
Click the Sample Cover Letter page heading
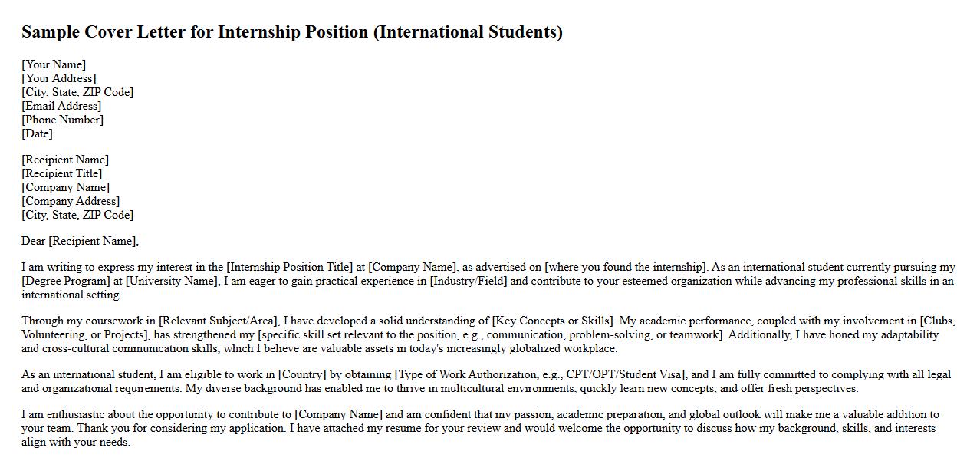(x=291, y=32)
